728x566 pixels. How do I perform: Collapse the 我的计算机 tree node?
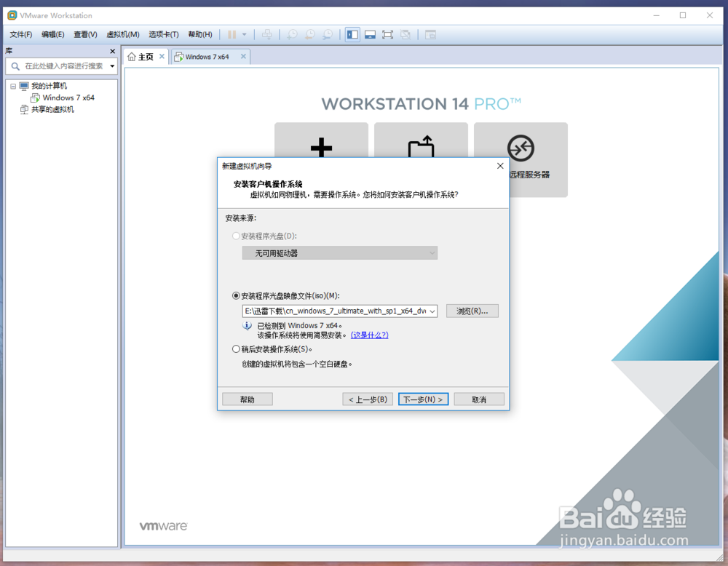13,86
